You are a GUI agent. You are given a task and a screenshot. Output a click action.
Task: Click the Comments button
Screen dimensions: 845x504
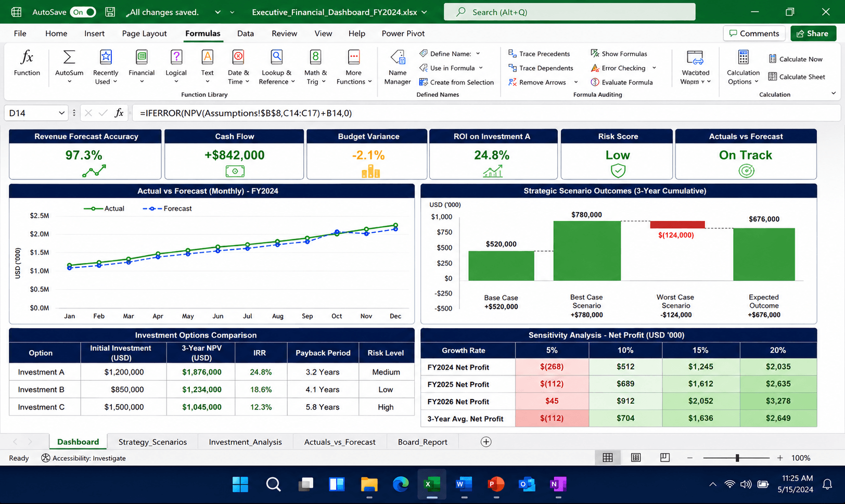coord(754,33)
